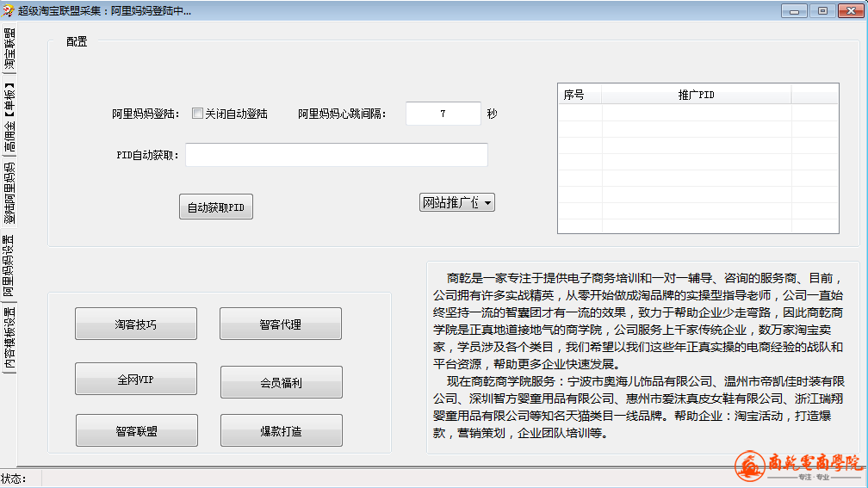Open the 全网VIP button

pos(136,379)
